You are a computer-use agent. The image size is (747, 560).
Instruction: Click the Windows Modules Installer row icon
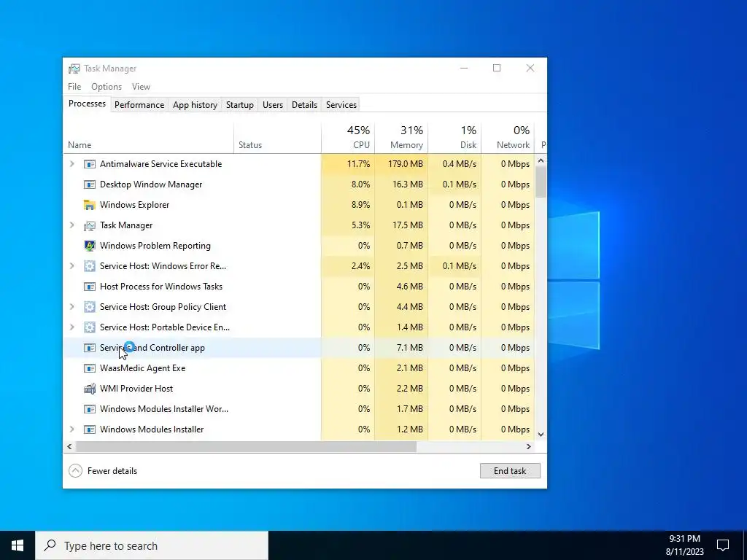(89, 429)
